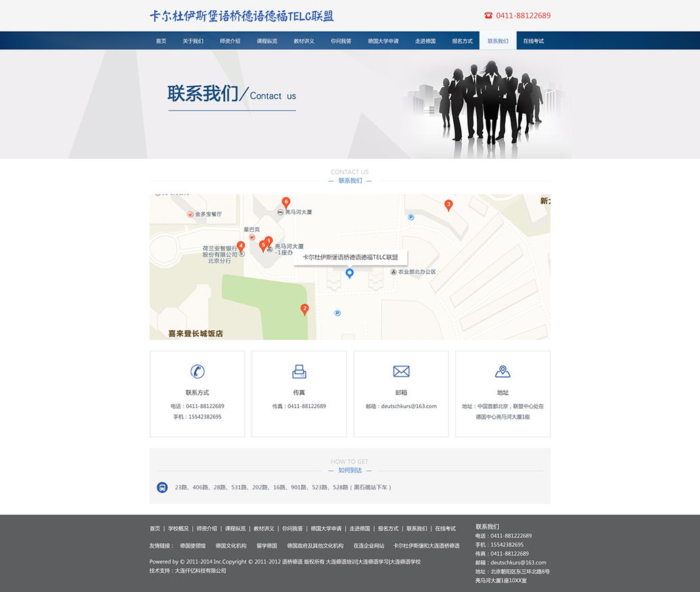This screenshot has height=592, width=700.
Task: Click the bus route icon
Action: (x=162, y=487)
